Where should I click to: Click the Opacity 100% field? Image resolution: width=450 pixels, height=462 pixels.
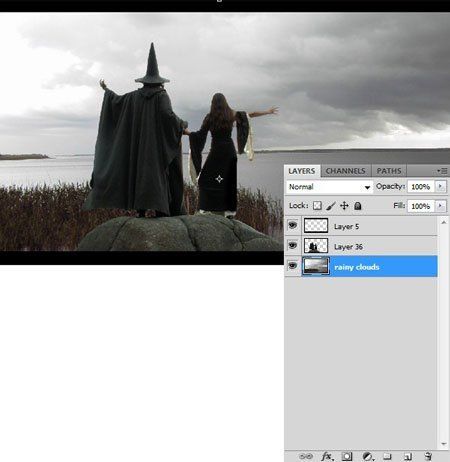[421, 187]
